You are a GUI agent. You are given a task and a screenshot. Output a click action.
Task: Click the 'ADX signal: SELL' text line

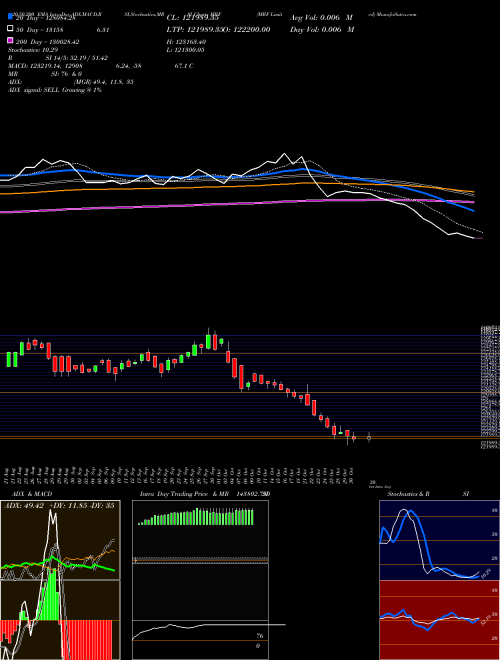click(x=55, y=90)
